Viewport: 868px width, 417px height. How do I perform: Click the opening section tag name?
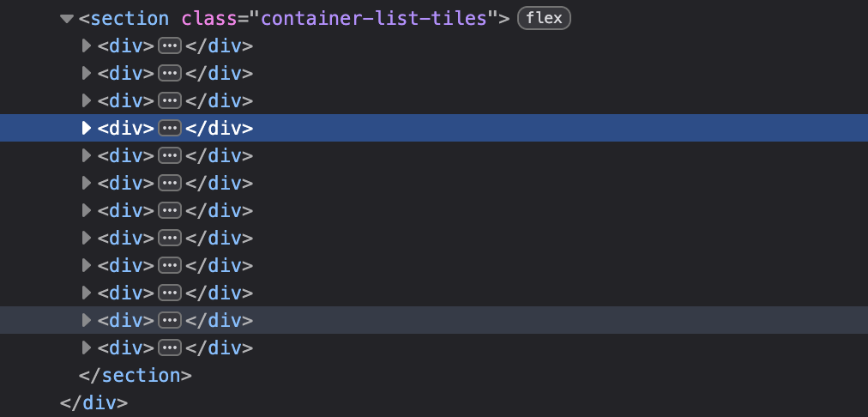tap(129, 18)
